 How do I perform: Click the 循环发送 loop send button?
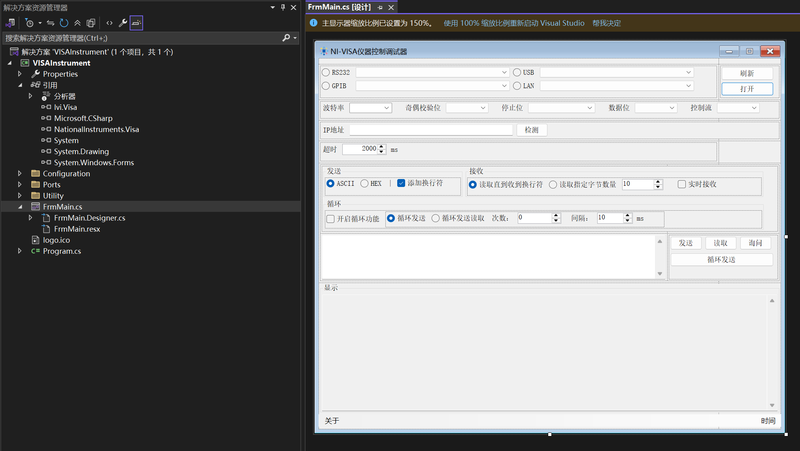tap(721, 260)
